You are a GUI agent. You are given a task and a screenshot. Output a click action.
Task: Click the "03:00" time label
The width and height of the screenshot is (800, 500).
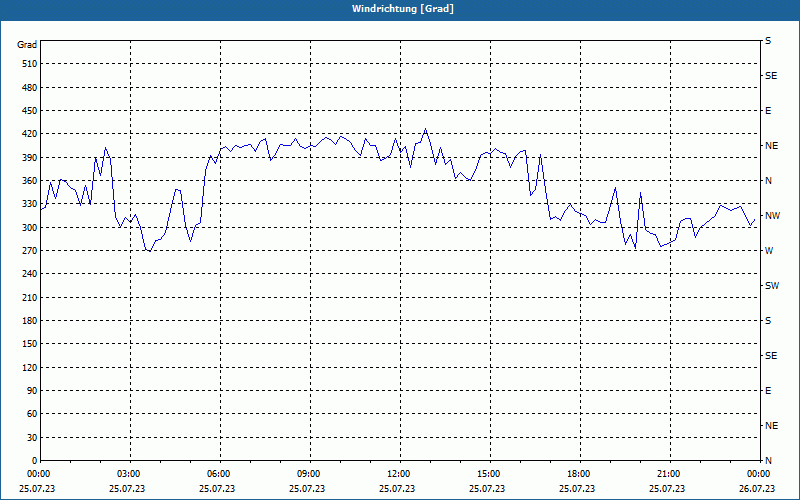[128, 474]
